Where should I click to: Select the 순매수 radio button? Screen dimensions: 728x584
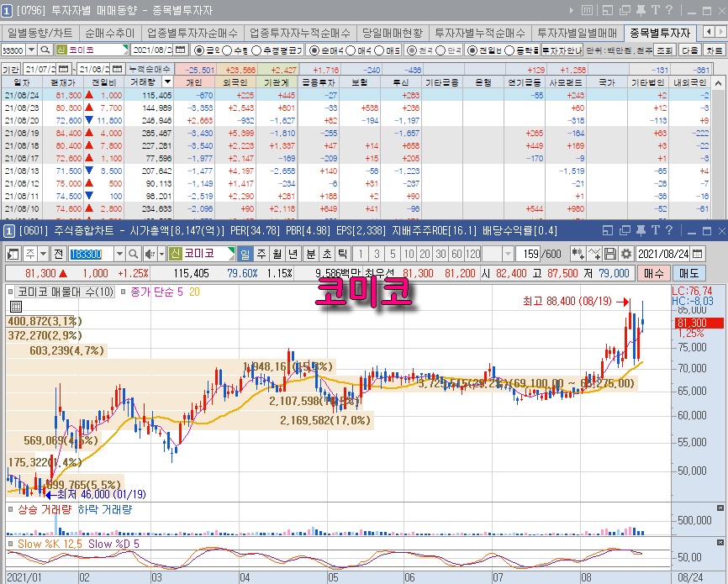(314, 50)
